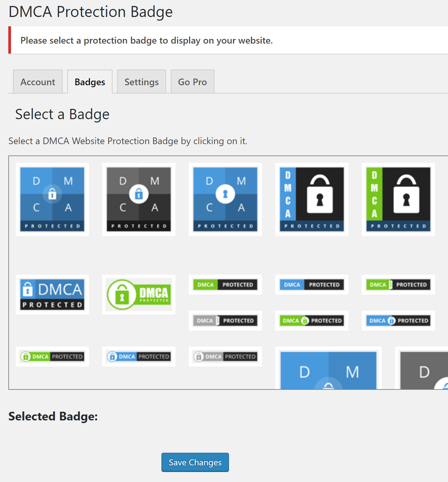Pick the round green padlock DMCA badge

(139, 295)
